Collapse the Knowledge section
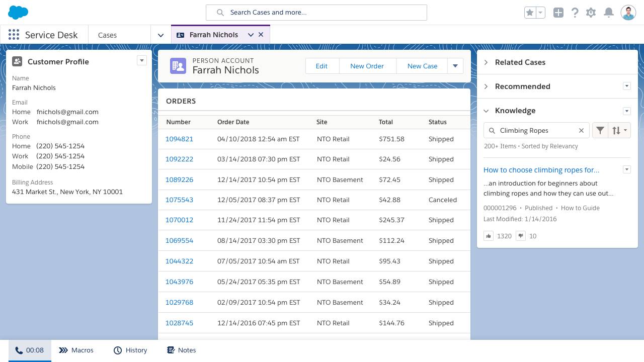 486,111
